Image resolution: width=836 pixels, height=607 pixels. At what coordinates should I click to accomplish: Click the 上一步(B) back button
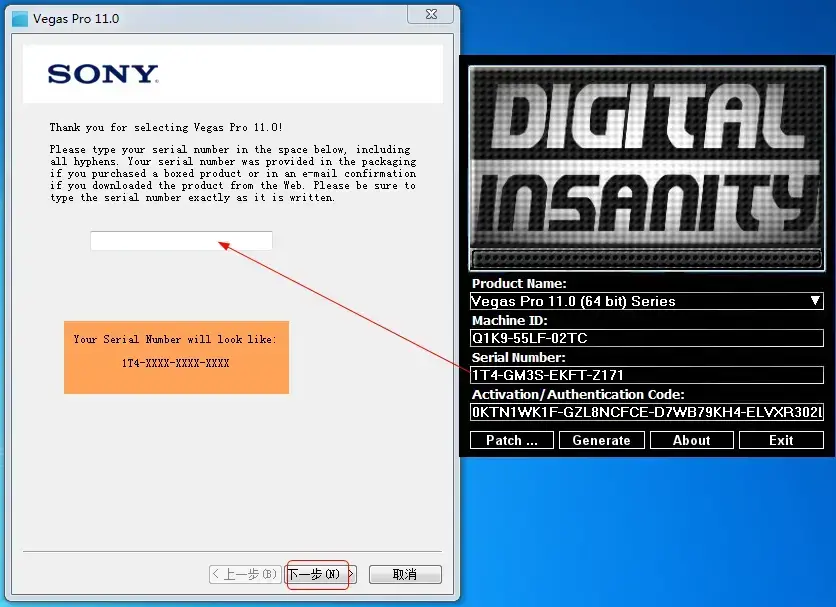coord(245,574)
